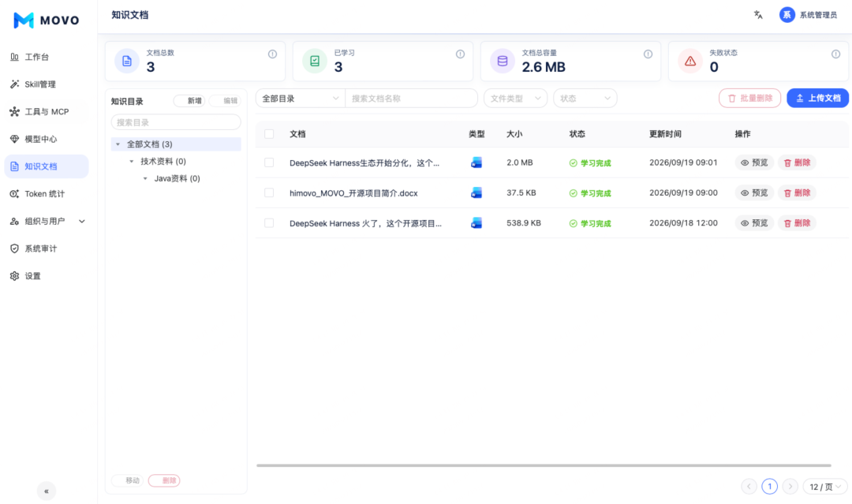Check the himovo_MOVO docx row checkbox
The image size is (852, 504).
269,192
